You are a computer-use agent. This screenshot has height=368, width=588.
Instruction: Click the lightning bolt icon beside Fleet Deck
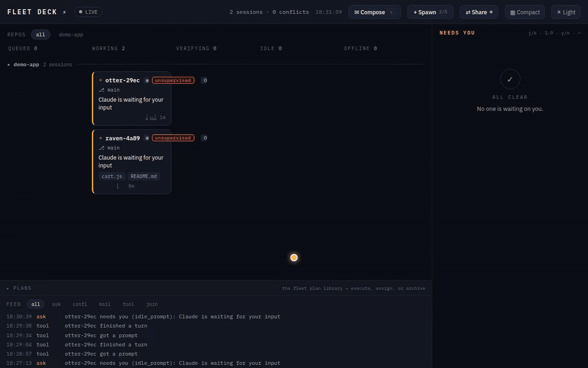pyautogui.click(x=64, y=12)
